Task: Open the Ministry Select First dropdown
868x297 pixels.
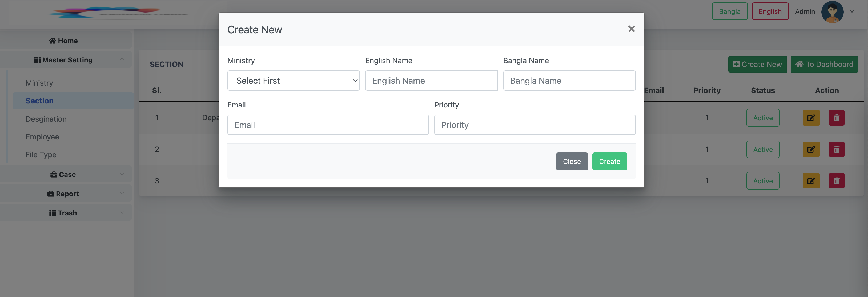Action: [x=293, y=81]
